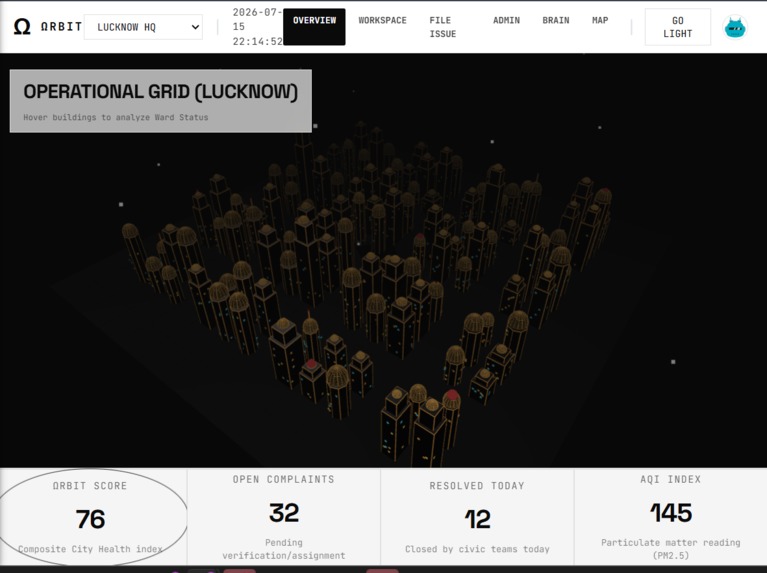Open the Map tab
Viewport: 767px width, 573px height.
pyautogui.click(x=600, y=21)
